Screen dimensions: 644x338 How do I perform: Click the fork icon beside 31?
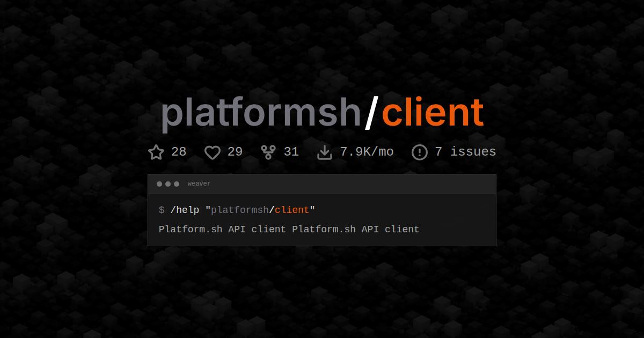coord(268,152)
